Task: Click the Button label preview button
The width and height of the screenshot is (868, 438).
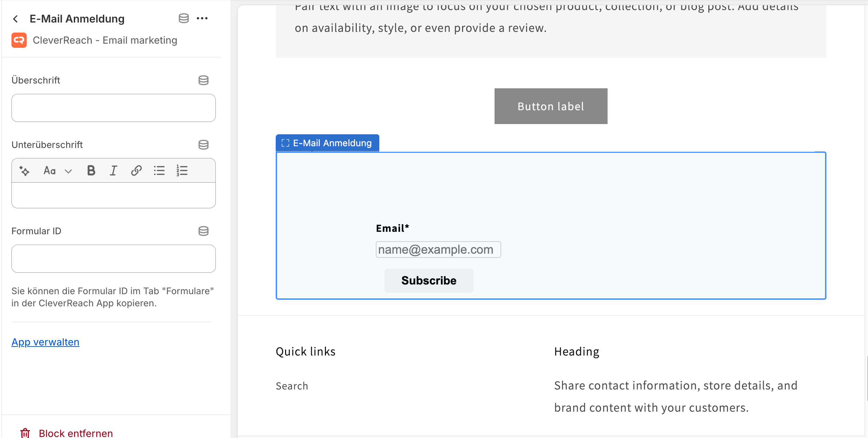Action: pyautogui.click(x=551, y=106)
